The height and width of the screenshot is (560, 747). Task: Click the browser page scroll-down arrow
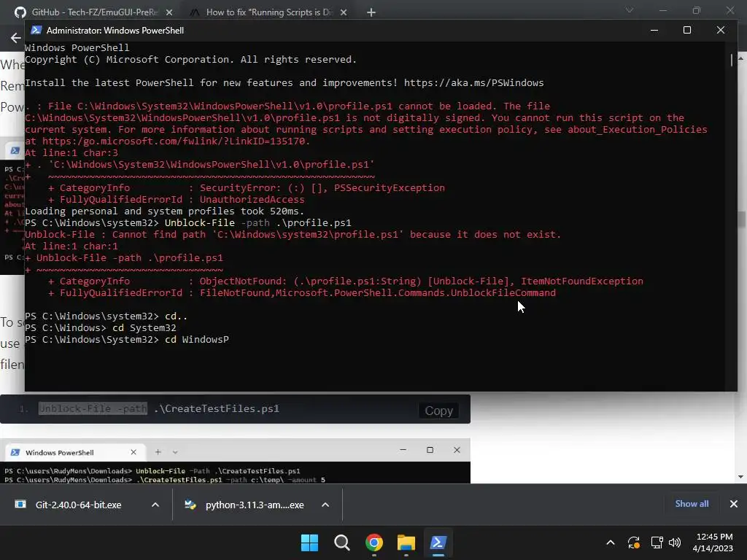741,477
